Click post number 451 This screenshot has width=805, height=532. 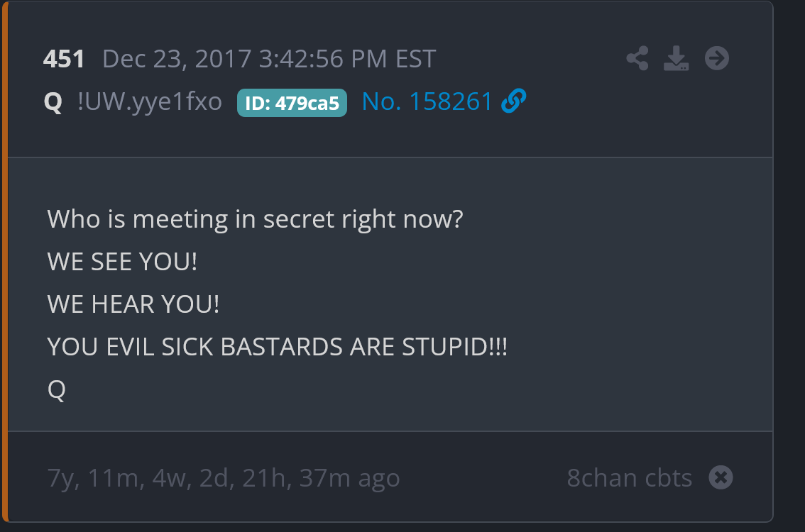(64, 59)
